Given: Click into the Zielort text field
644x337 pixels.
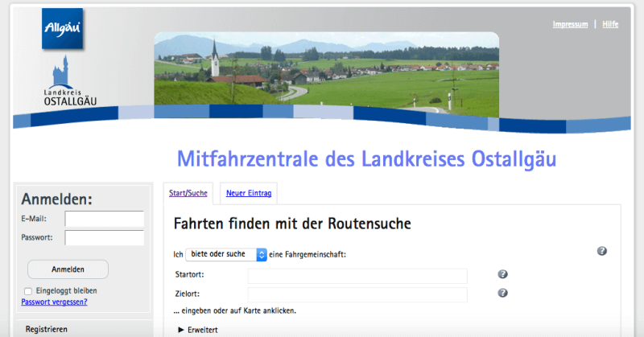Looking at the screenshot, I should [357, 294].
